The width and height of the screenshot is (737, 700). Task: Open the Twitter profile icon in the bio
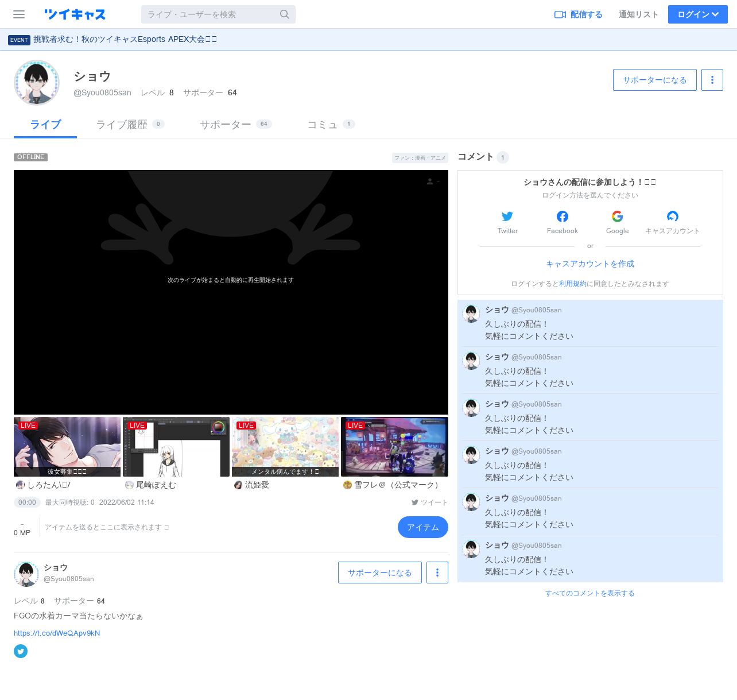[x=21, y=651]
